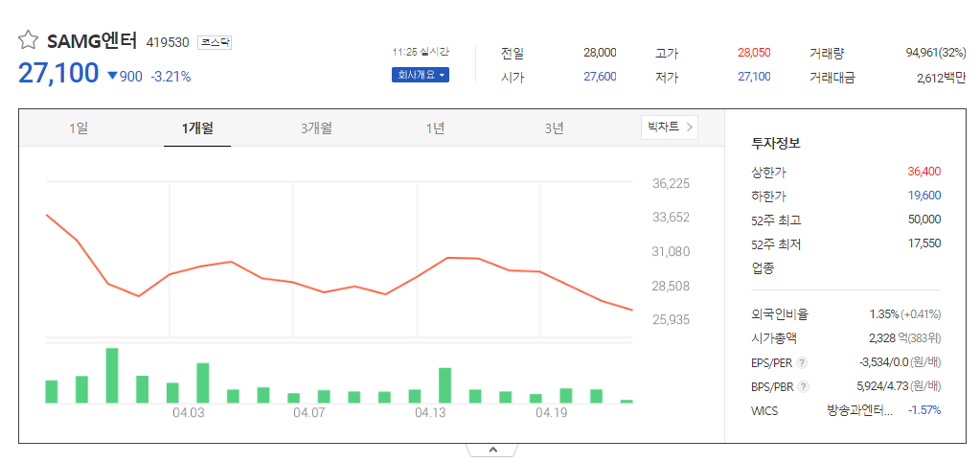Select the 1개월 chart tab
This screenshot has height=463, width=980.
[197, 128]
